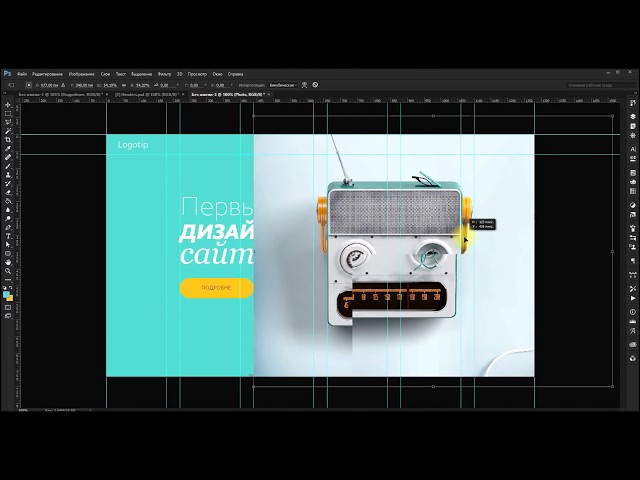Select the Zoom tool

point(8,271)
